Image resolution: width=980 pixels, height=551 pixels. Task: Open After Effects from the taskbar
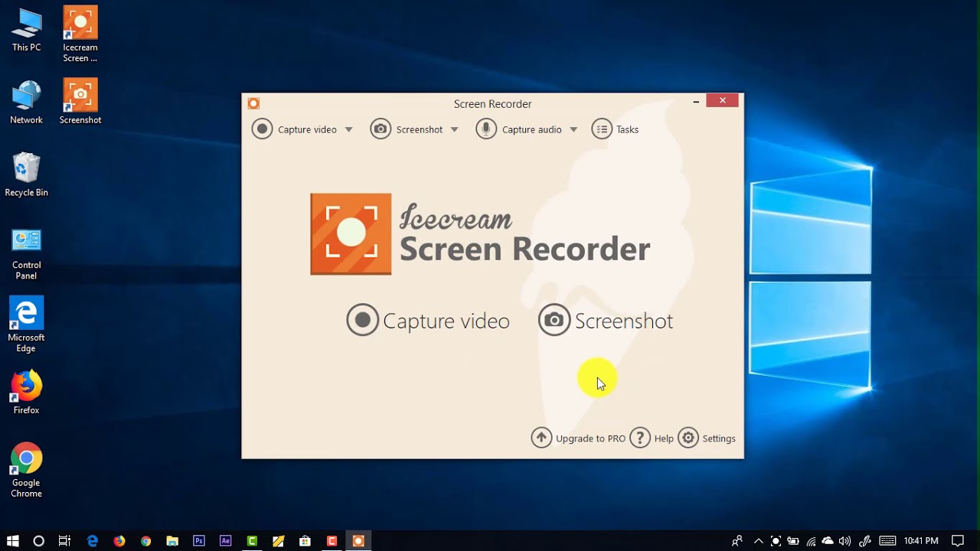coord(225,540)
